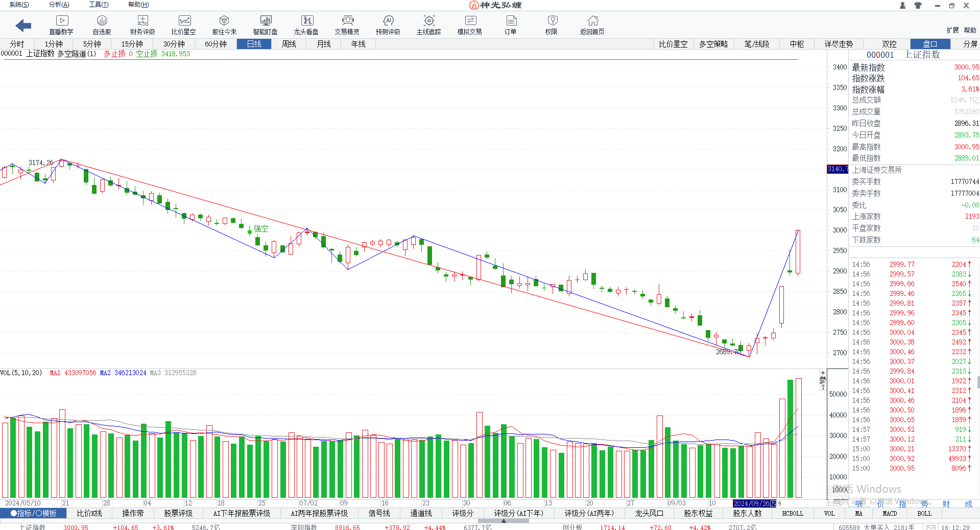Select the 月线 monthly chart tab
Screen dimensions: 980x530
pos(324,44)
